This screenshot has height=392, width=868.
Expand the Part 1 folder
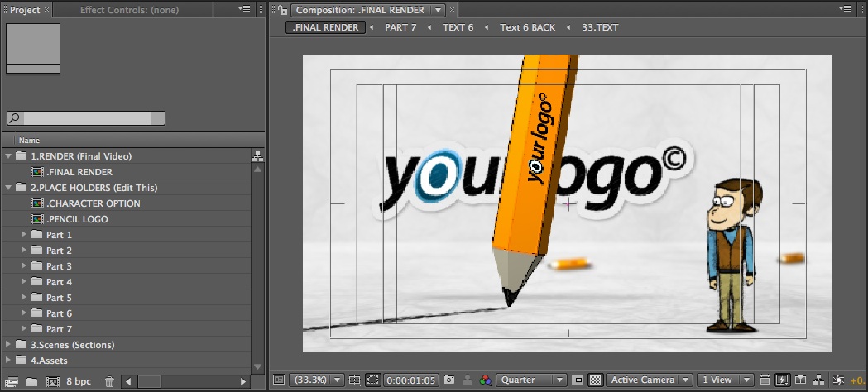point(23,235)
